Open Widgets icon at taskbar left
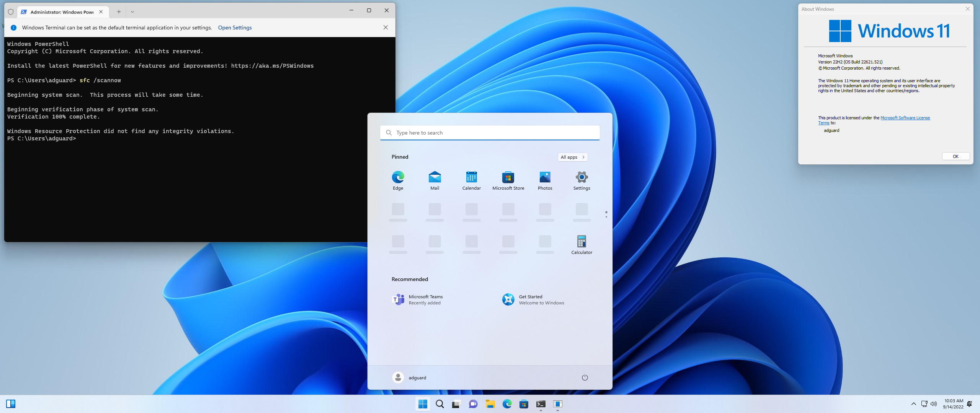Image resolution: width=980 pixels, height=413 pixels. pyautogui.click(x=11, y=404)
